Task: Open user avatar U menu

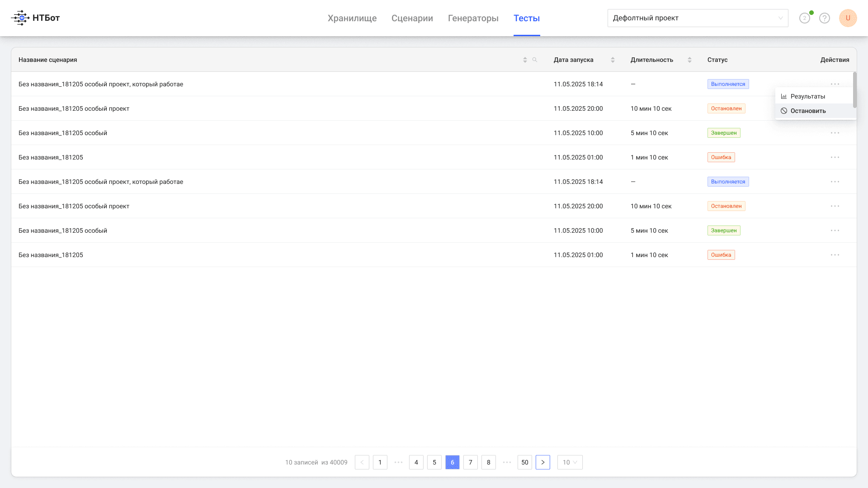Action: pos(848,18)
